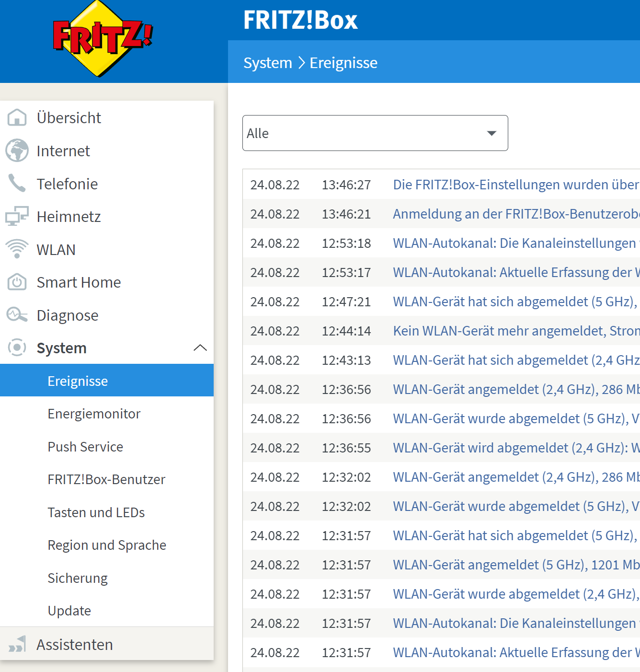Click the Internet globe icon

pyautogui.click(x=17, y=151)
